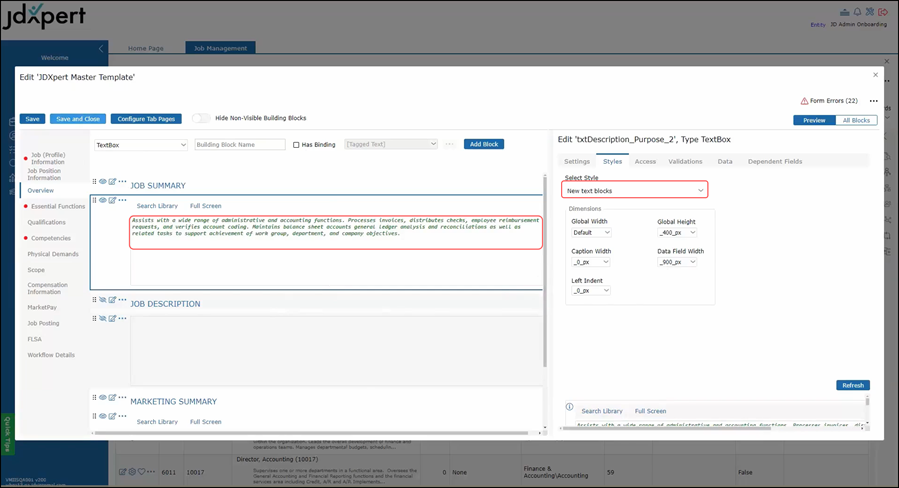Expand the Global Height dropdown
899x488 pixels.
pos(675,232)
